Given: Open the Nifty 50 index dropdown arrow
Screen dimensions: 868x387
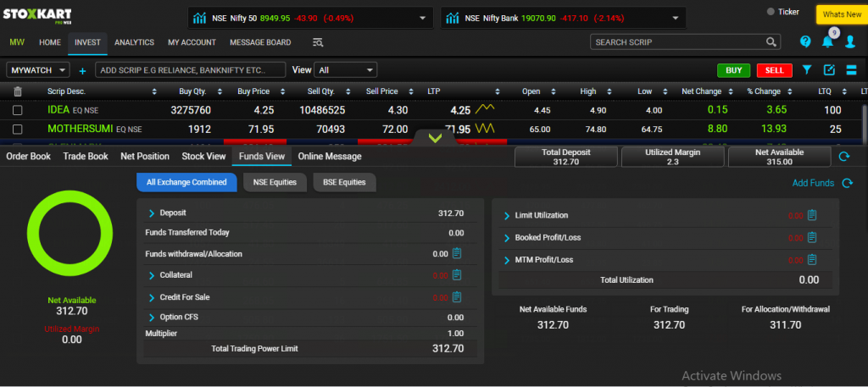Looking at the screenshot, I should (x=423, y=18).
